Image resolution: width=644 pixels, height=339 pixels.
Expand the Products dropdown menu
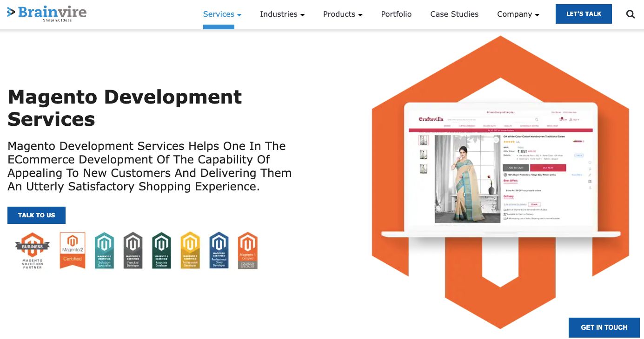tap(343, 14)
